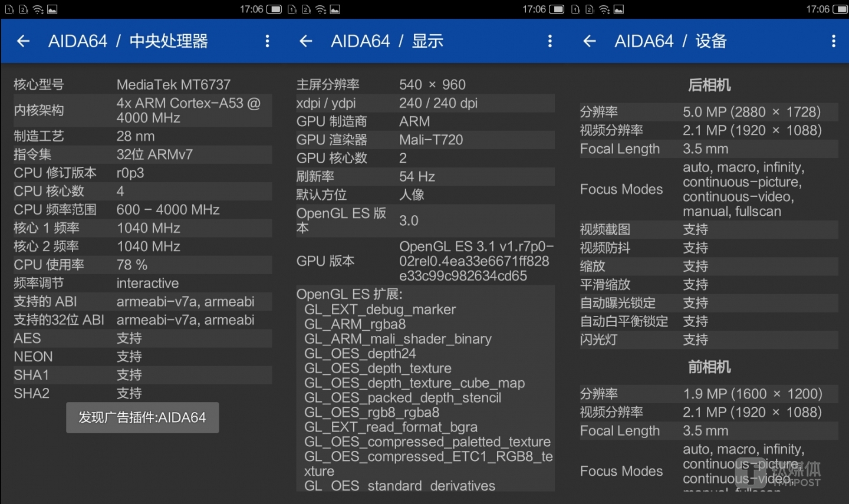This screenshot has width=849, height=504.
Task: Tap the 刷新率 54 Hz row
Action: coord(424,176)
